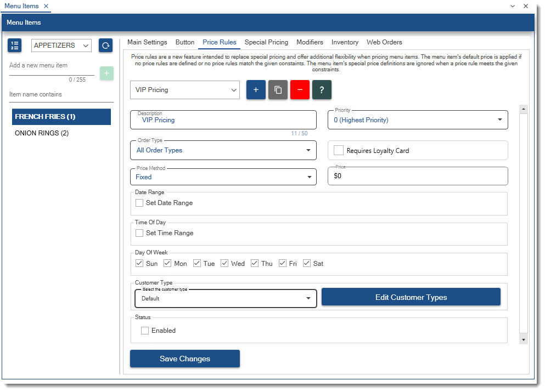Add a new price rule with plus button
This screenshot has height=392, width=545.
coord(256,90)
